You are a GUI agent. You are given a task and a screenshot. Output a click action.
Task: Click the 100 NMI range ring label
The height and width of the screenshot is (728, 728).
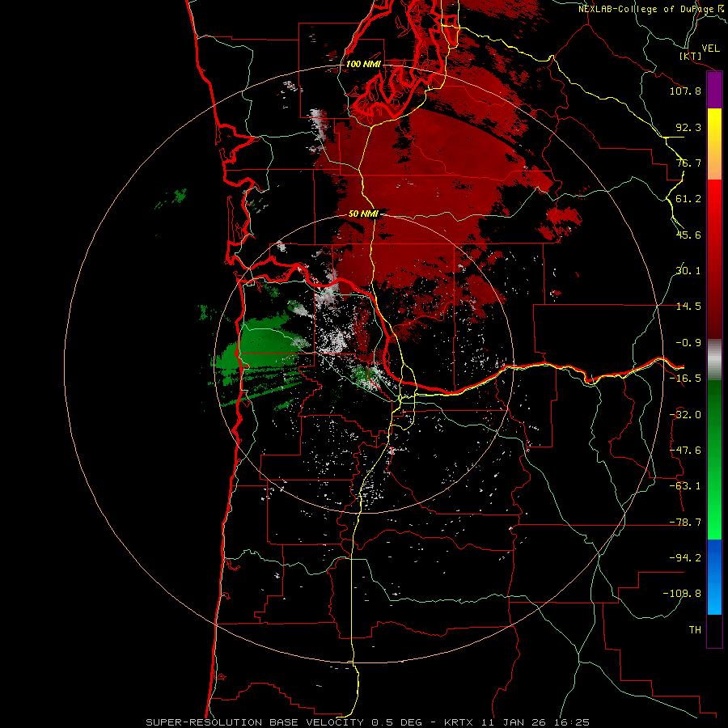coord(363,64)
